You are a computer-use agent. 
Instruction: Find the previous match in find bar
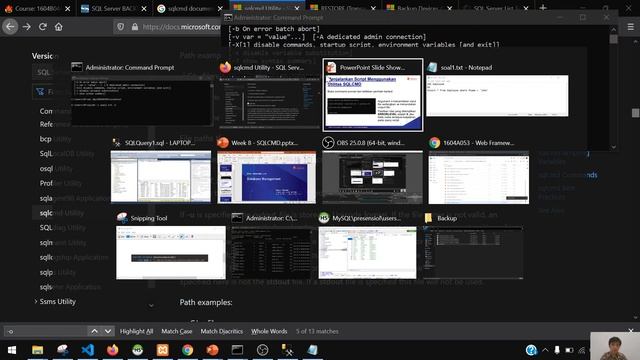point(94,331)
